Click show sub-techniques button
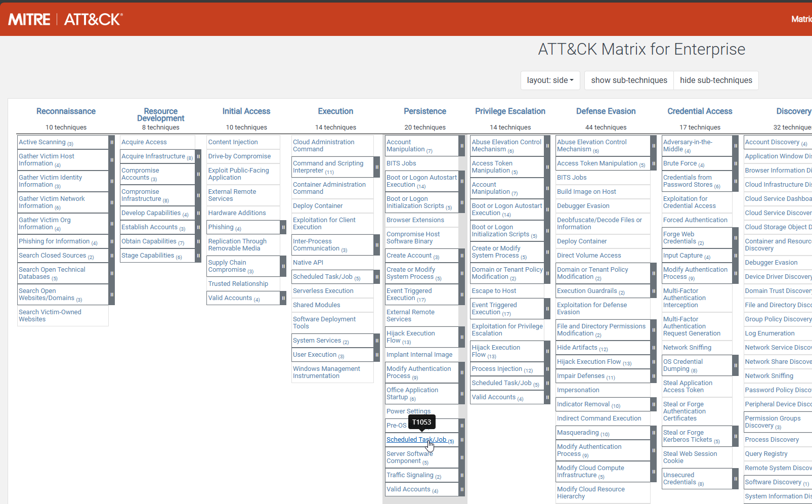Screen dimensions: 812x504 [629, 80]
